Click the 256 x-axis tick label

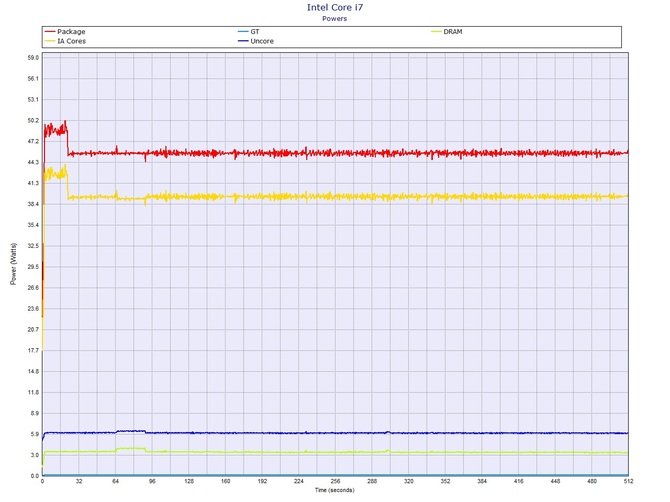pyautogui.click(x=335, y=481)
